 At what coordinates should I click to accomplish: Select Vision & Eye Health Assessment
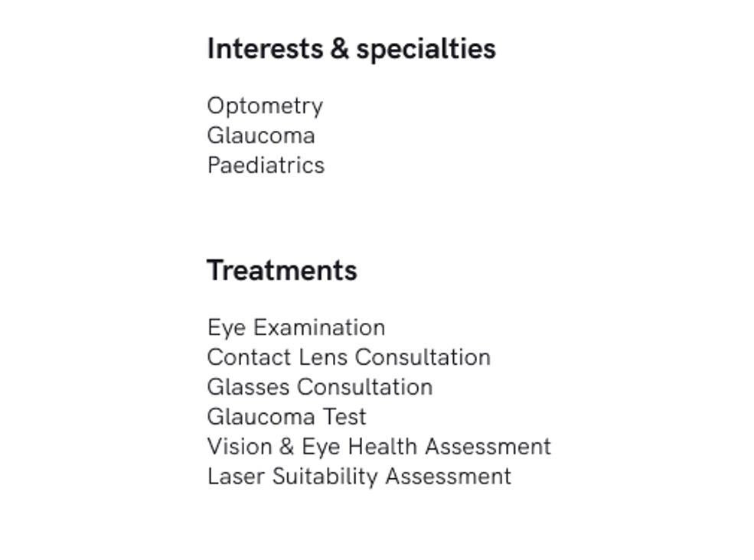point(378,447)
